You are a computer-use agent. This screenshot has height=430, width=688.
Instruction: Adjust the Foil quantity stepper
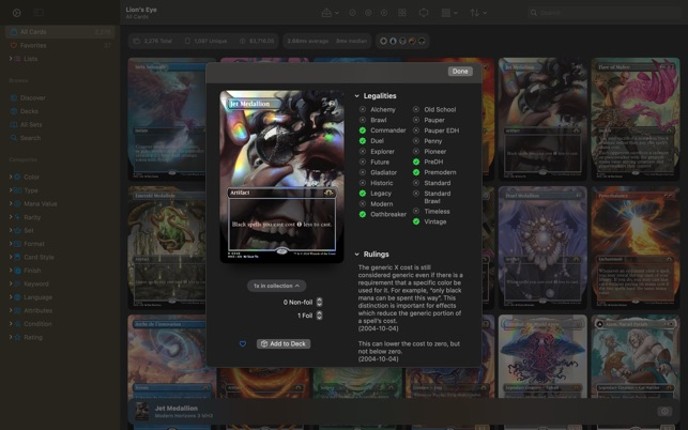pyautogui.click(x=319, y=315)
